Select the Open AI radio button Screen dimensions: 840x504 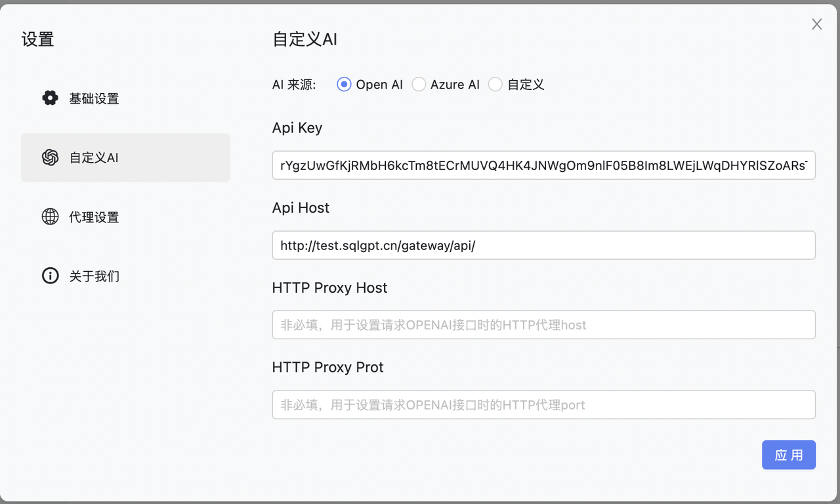click(x=344, y=85)
